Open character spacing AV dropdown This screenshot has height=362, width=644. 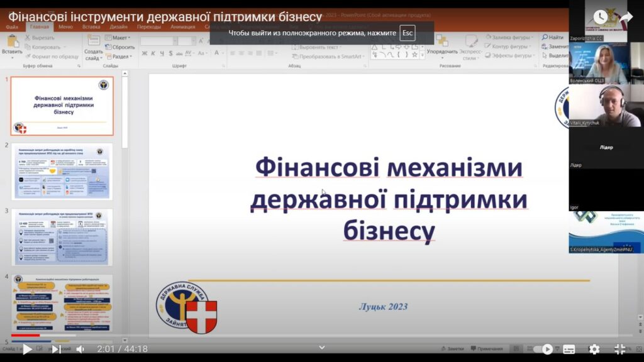[189, 53]
